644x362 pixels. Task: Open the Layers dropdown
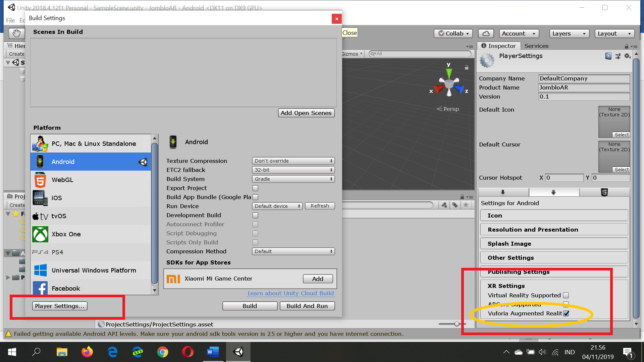pyautogui.click(x=569, y=33)
